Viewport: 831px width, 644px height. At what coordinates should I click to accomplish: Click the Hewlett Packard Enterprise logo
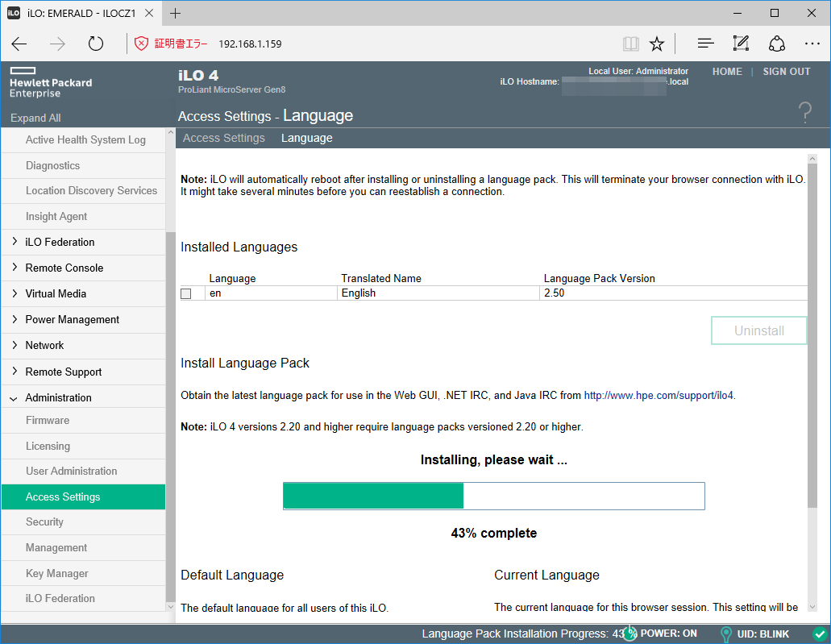(x=51, y=83)
